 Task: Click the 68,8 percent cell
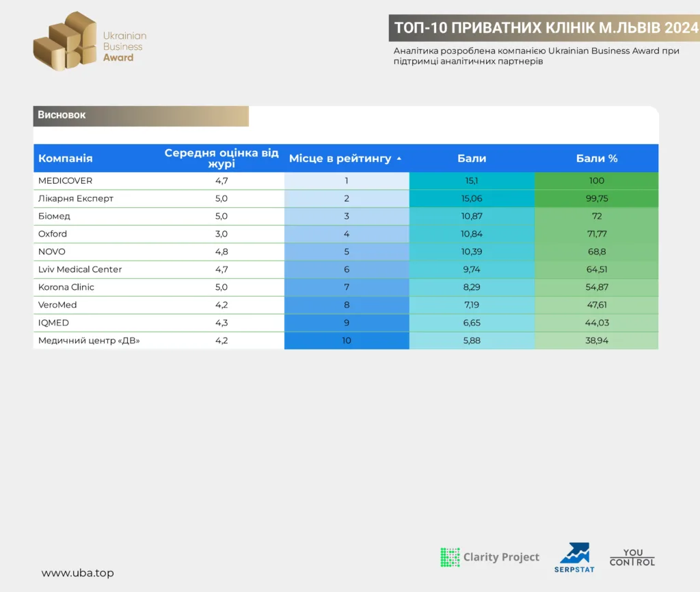coord(597,252)
